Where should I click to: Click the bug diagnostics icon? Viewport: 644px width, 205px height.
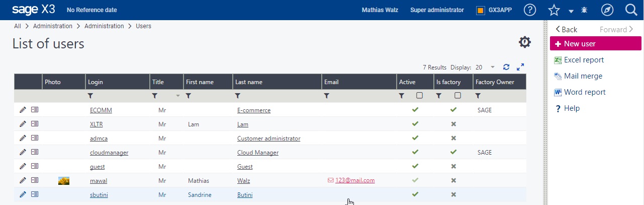point(584,10)
